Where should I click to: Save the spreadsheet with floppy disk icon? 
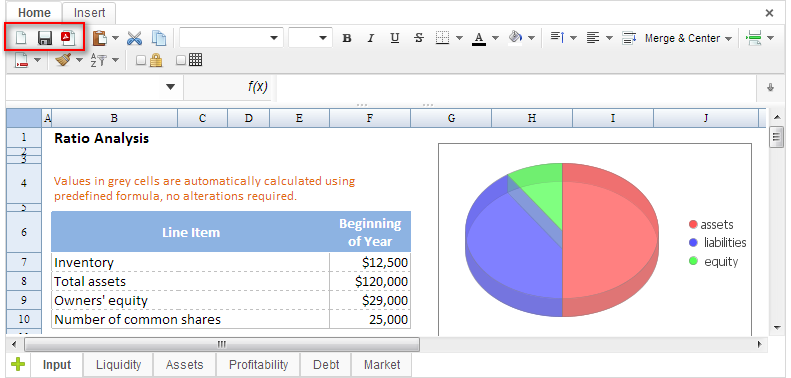45,38
